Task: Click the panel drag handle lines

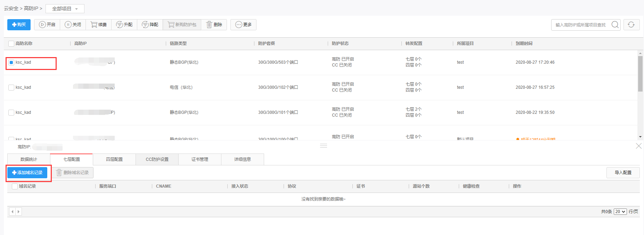Action: pyautogui.click(x=324, y=146)
